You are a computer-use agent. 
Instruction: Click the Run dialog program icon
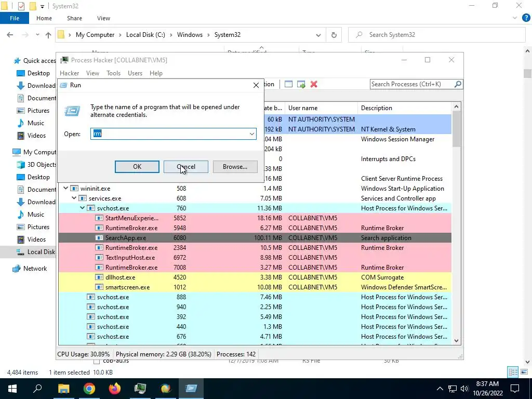point(72,111)
